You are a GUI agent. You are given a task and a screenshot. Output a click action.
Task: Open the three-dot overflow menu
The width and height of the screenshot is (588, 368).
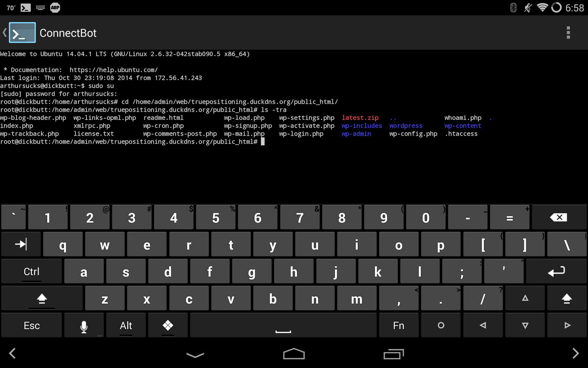[x=568, y=33]
